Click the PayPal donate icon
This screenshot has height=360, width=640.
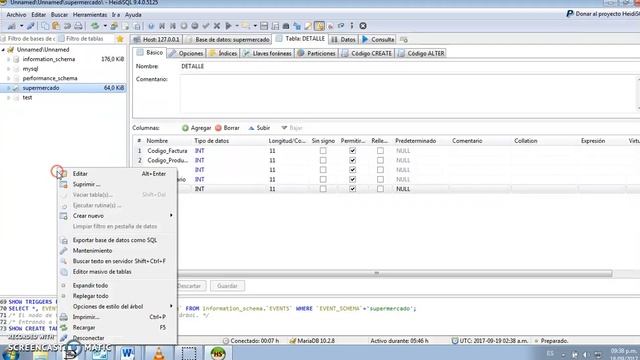570,13
